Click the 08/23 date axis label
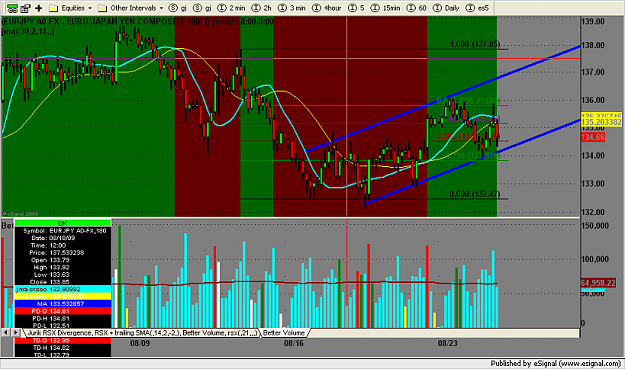 click(448, 343)
